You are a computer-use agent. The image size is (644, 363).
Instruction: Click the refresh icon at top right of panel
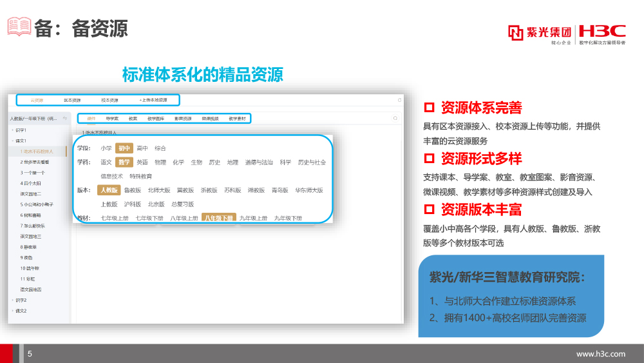(399, 100)
